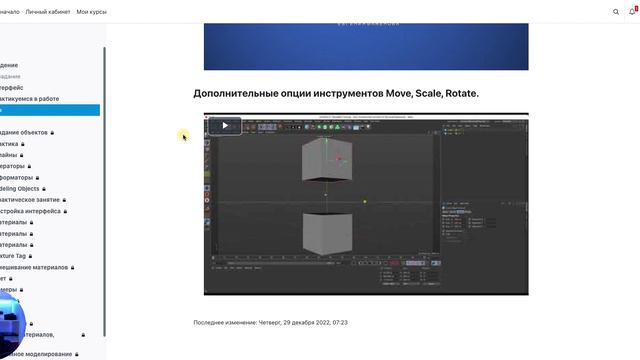The width and height of the screenshot is (640, 360).
Task: Click lock icon beside 'актическое занятие'
Action: [64, 200]
